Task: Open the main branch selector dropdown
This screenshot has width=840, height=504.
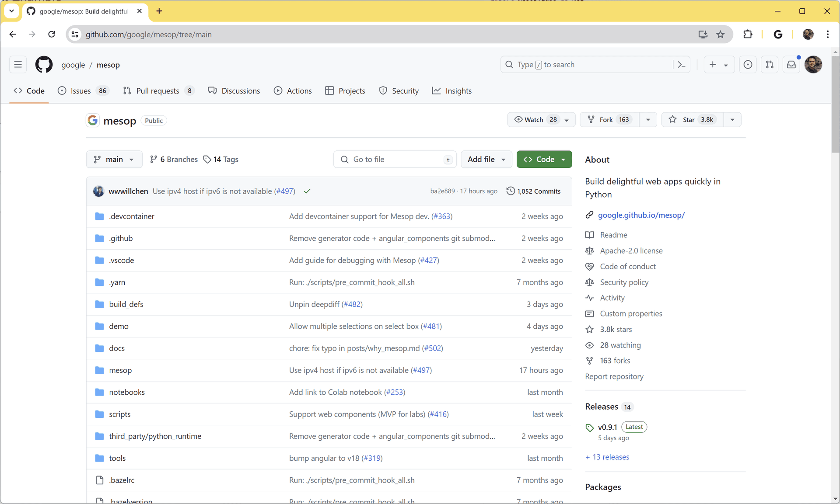Action: tap(114, 159)
